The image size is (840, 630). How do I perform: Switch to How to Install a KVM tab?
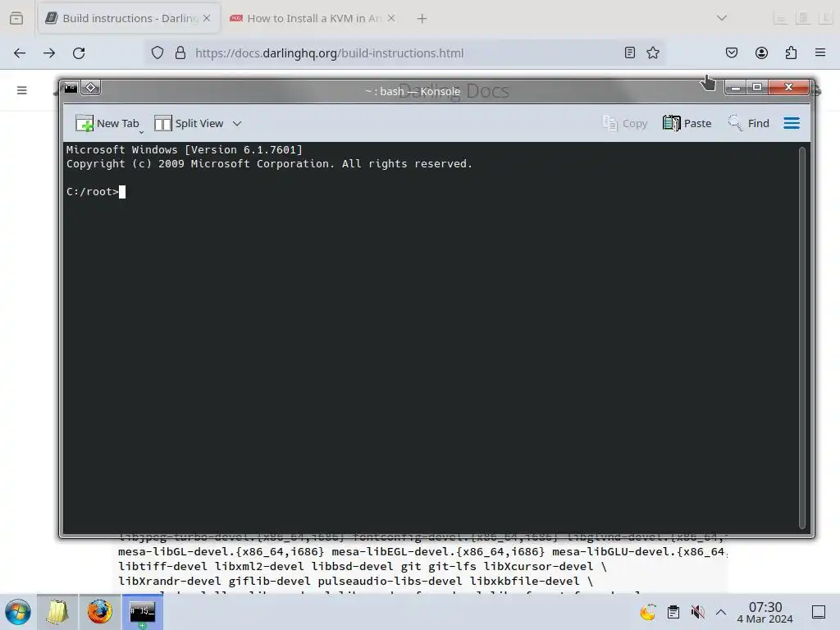[312, 18]
